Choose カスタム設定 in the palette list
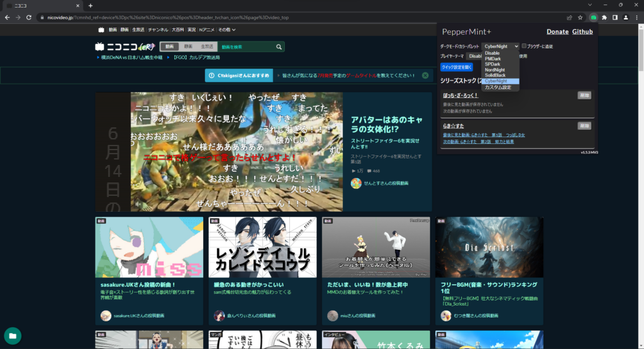Screen dimensions: 644x349 coord(500,87)
